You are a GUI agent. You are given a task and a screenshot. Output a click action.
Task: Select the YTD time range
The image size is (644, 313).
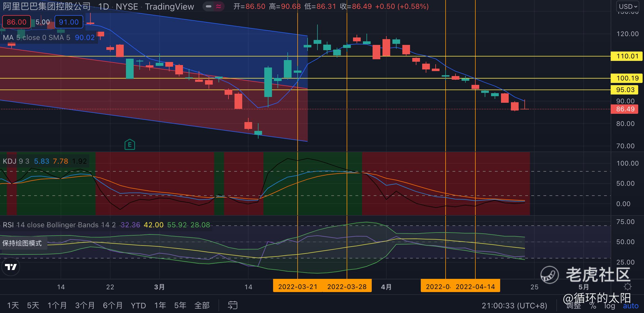pos(138,305)
